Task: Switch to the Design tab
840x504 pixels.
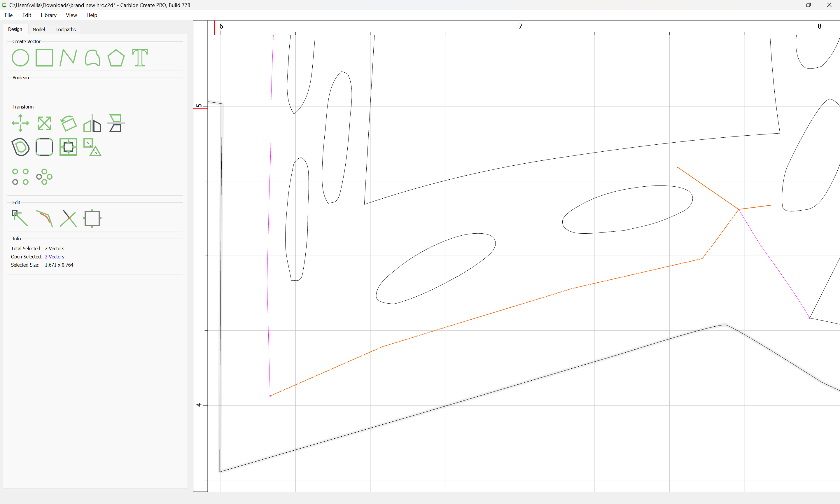Action: pyautogui.click(x=15, y=29)
